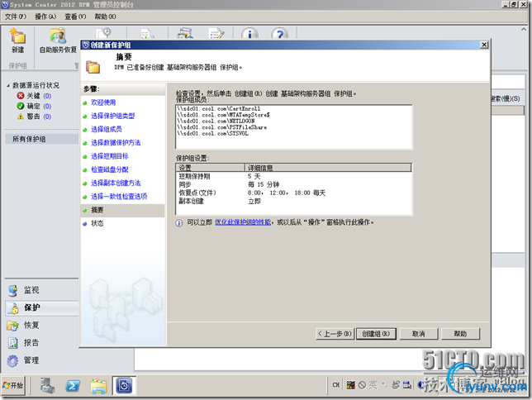
Task: Click the 帮助 button in the wizard
Action: click(460, 334)
